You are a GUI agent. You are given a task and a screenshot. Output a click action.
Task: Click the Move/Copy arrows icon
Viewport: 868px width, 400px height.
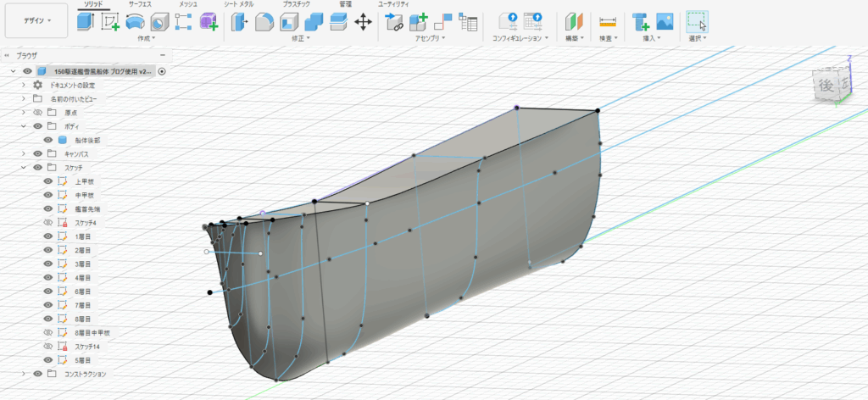click(363, 22)
